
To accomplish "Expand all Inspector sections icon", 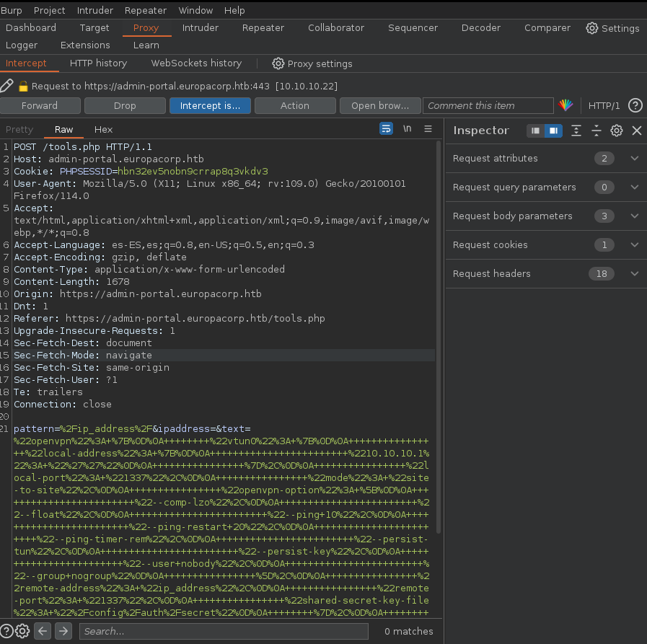I will (x=576, y=131).
